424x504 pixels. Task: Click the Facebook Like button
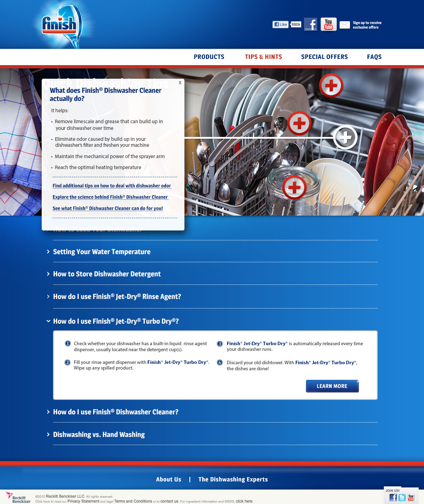tap(281, 24)
